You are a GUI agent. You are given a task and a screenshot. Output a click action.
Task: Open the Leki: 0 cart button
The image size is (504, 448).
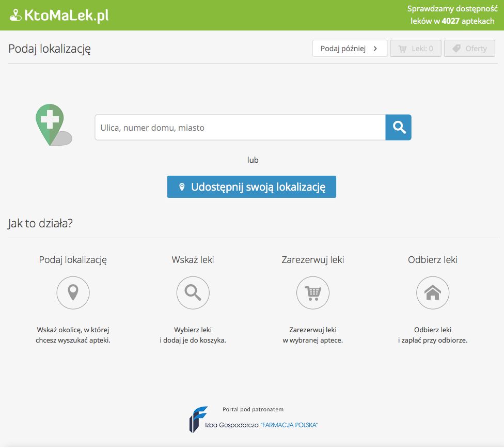(x=416, y=49)
